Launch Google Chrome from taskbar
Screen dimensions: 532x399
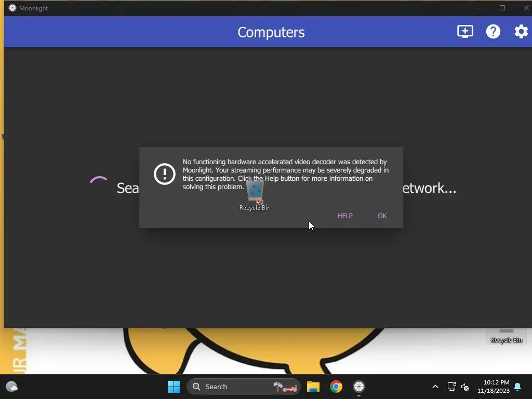[x=336, y=387]
